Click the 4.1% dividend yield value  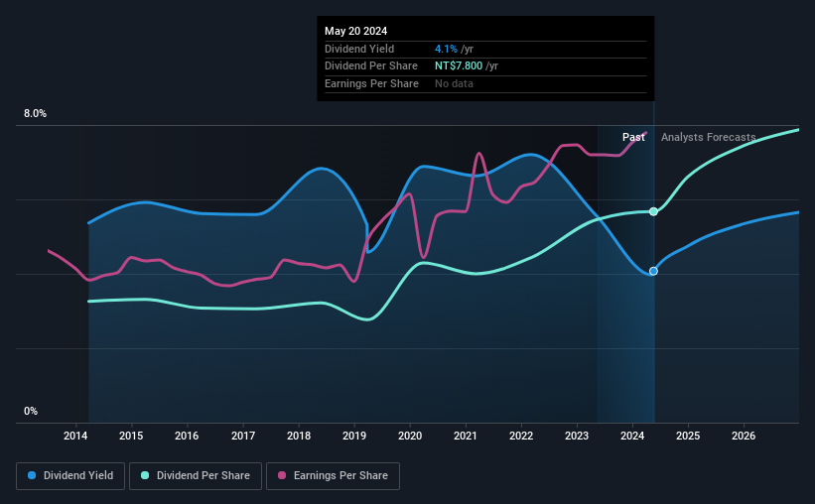pyautogui.click(x=446, y=49)
